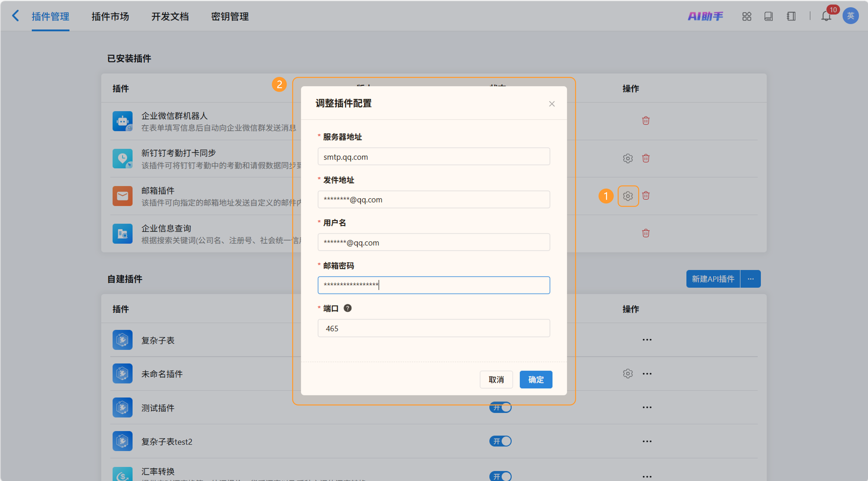Delete the 企业微信群机器人 plugin
Image resolution: width=868 pixels, height=481 pixels.
[645, 120]
